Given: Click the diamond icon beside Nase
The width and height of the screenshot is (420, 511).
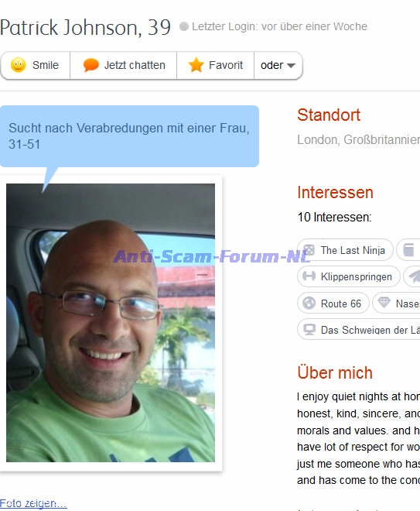Looking at the screenshot, I should 384,303.
